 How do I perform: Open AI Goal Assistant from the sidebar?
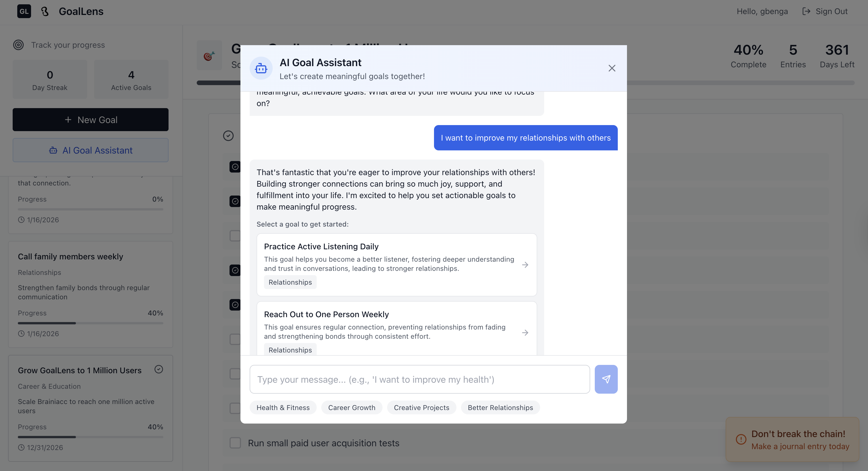[x=90, y=150]
